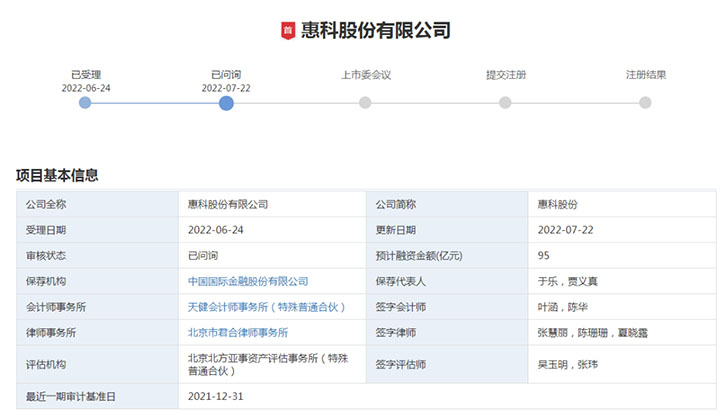Click the 北京北方亚事资产评估事务所 value cell
The image size is (725, 418).
272,364
